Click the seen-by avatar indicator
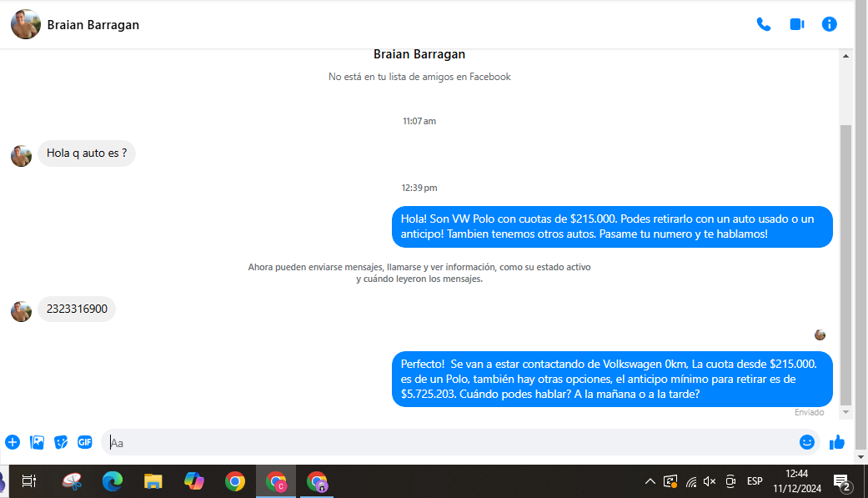Viewport: 868px width, 498px height. click(820, 335)
